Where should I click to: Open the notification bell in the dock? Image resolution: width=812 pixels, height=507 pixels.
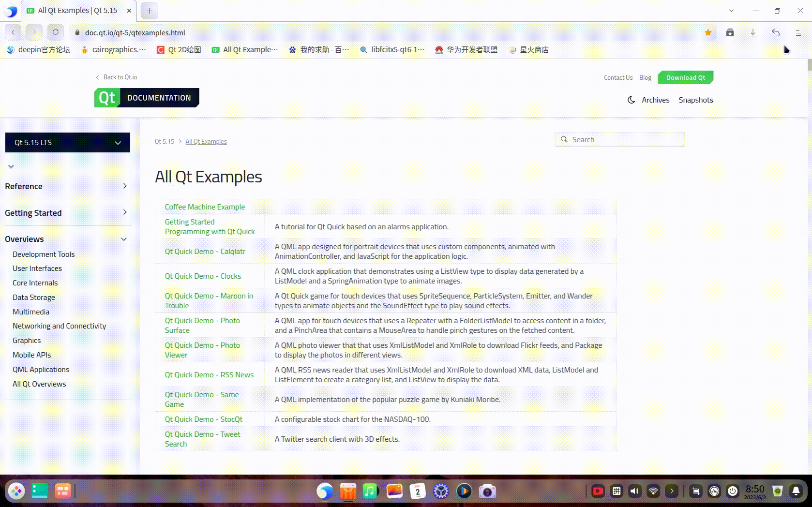tap(796, 491)
